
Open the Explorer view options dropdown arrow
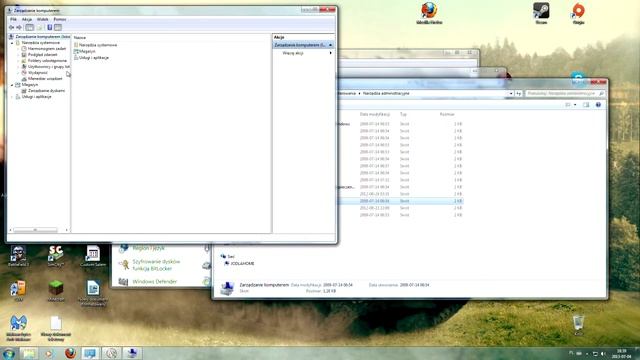pos(575,105)
